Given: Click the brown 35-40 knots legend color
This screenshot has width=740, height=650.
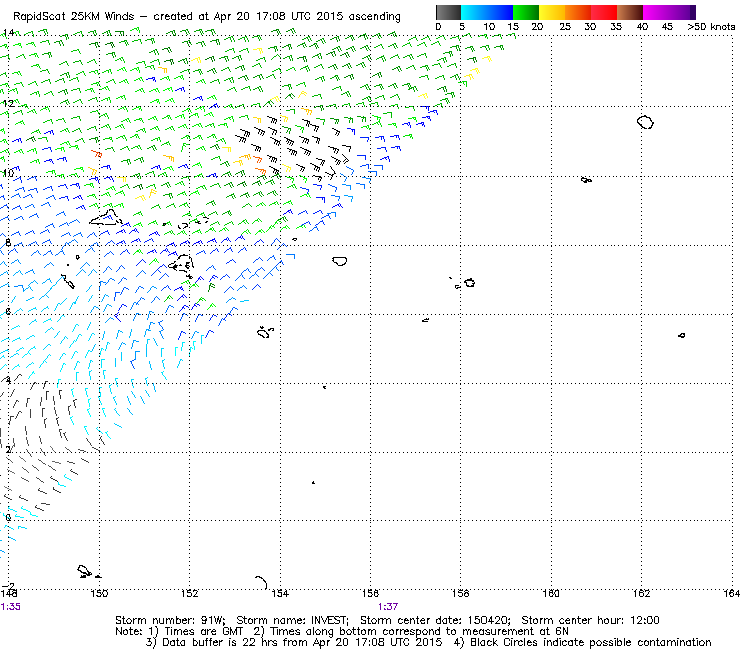Looking at the screenshot, I should (x=629, y=12).
